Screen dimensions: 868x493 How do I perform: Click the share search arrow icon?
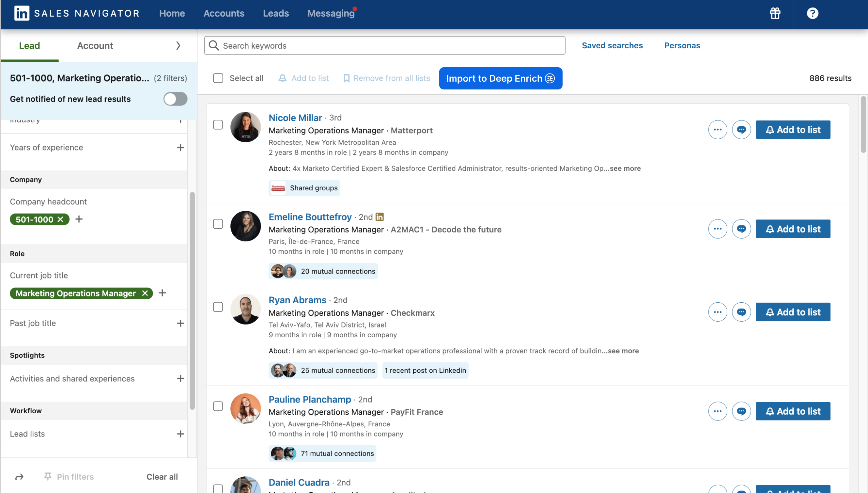click(x=19, y=477)
